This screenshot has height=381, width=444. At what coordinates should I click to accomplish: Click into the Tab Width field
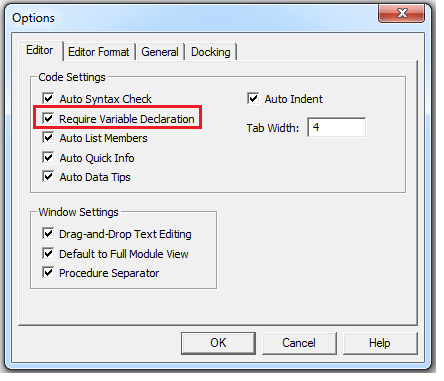pyautogui.click(x=336, y=127)
